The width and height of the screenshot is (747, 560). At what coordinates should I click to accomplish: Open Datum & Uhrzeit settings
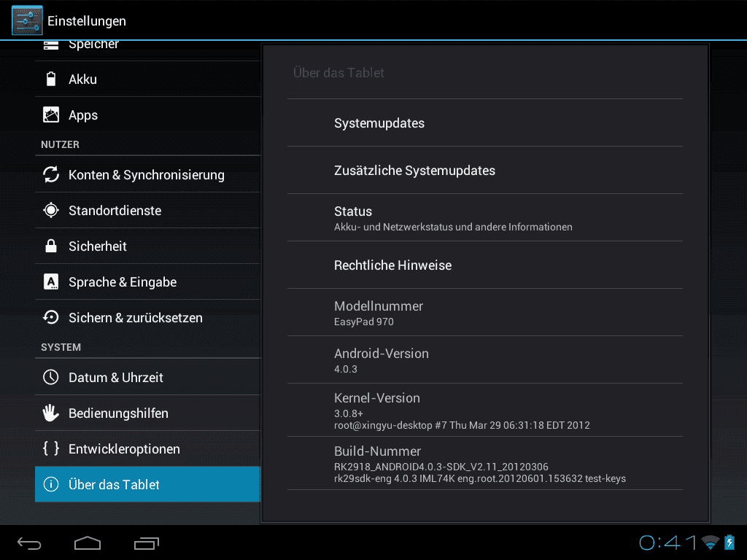pyautogui.click(x=147, y=377)
